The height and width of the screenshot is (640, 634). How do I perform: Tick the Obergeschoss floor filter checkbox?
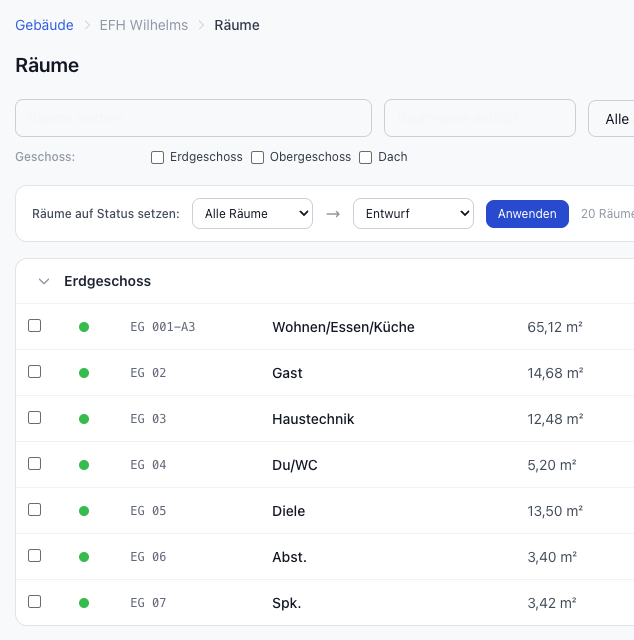pyautogui.click(x=257, y=157)
